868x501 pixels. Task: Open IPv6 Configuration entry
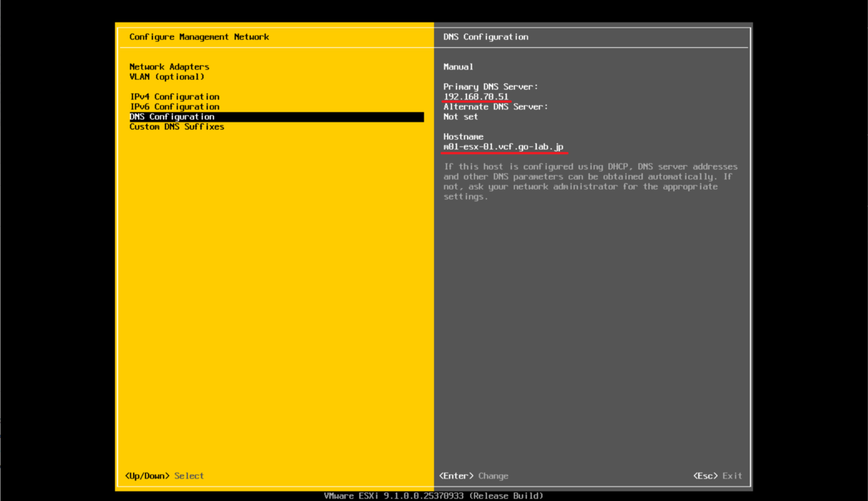[174, 106]
